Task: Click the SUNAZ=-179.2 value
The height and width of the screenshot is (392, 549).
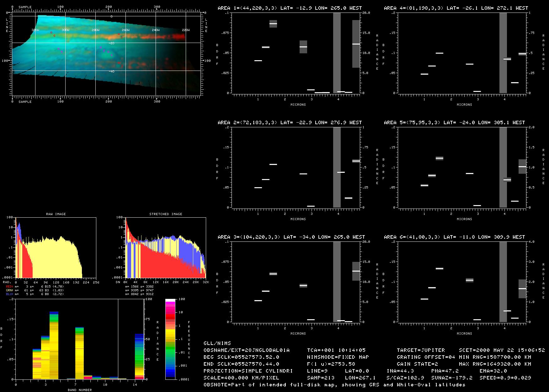Action: (452, 378)
